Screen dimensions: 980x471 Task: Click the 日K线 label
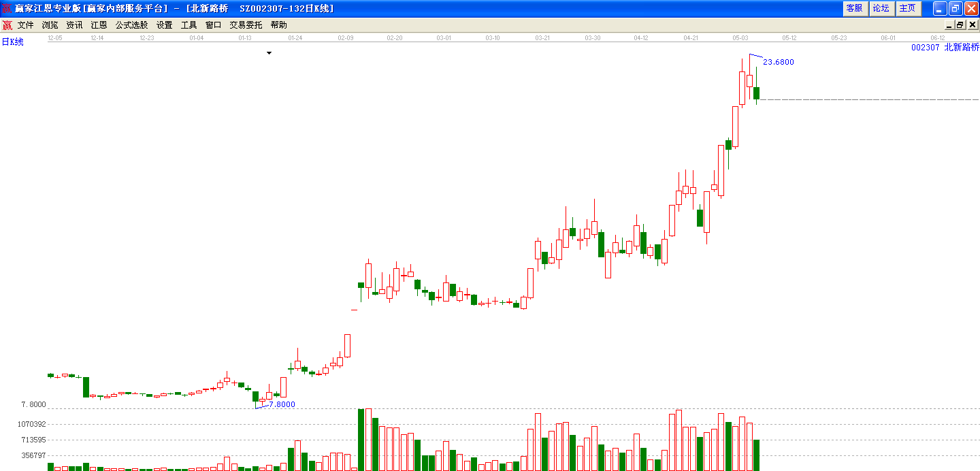click(12, 42)
